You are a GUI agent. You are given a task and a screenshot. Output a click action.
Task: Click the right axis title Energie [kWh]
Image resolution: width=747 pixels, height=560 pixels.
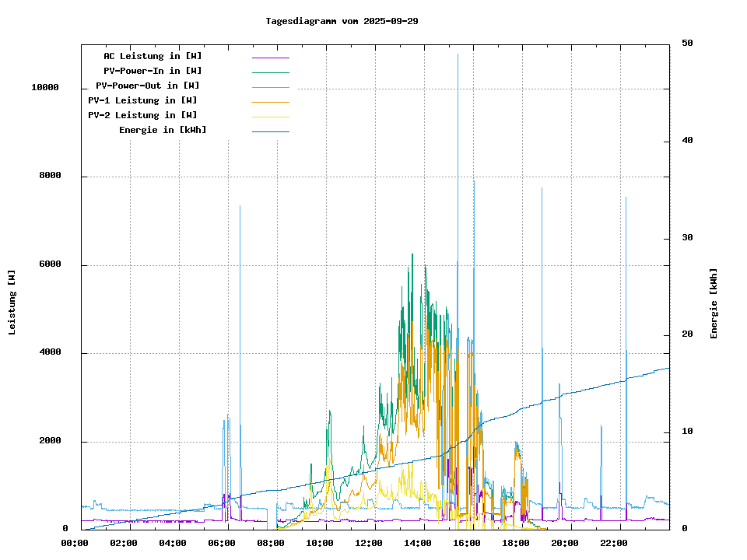pyautogui.click(x=714, y=303)
